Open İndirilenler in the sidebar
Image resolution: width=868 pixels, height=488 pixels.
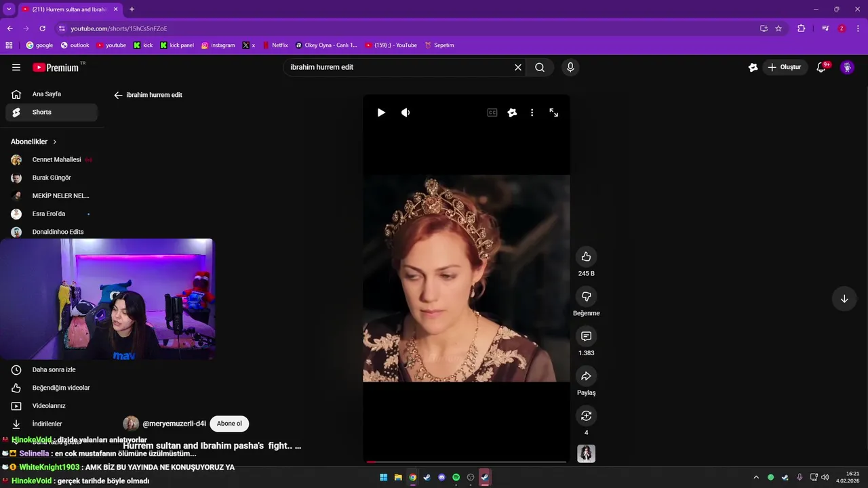pyautogui.click(x=52, y=424)
